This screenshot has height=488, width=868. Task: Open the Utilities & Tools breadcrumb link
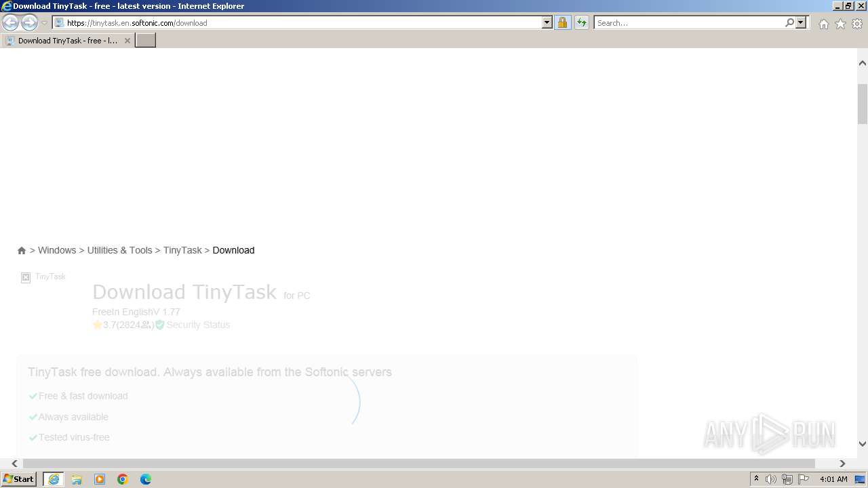coord(120,250)
